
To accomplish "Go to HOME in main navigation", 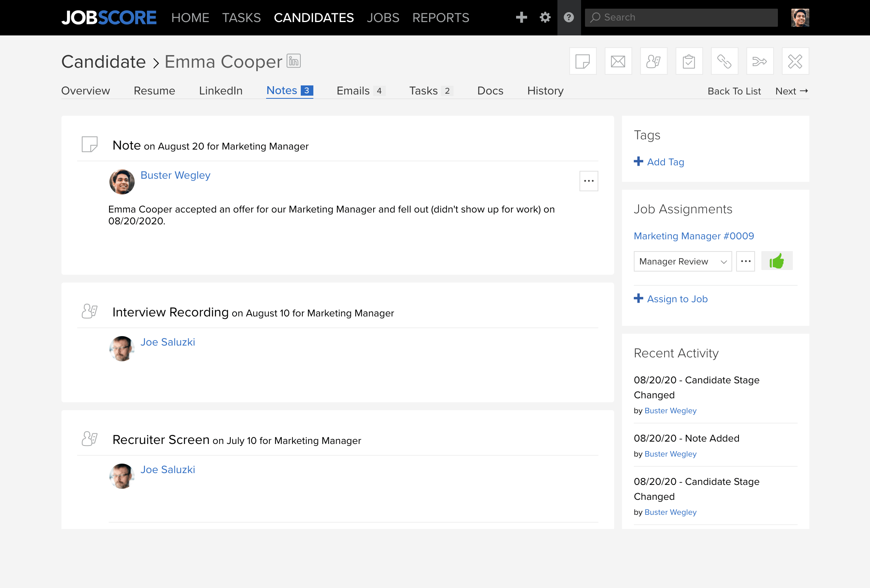I will (x=190, y=18).
